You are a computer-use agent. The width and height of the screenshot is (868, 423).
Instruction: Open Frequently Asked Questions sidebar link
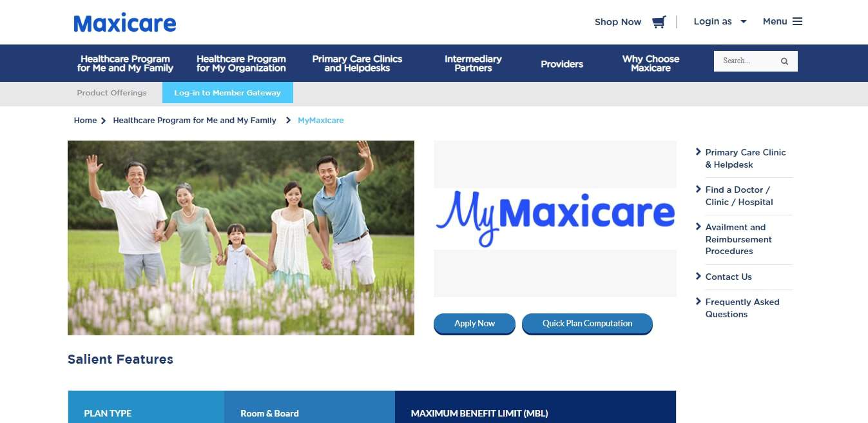pos(742,308)
